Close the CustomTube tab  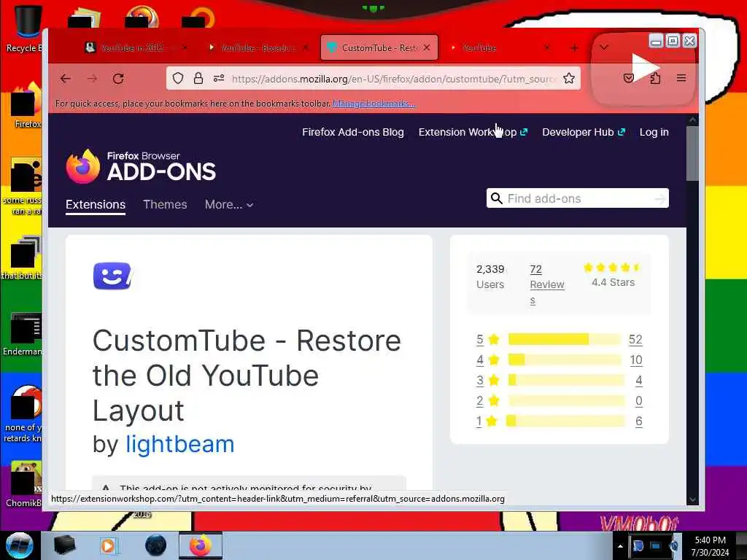pos(427,47)
